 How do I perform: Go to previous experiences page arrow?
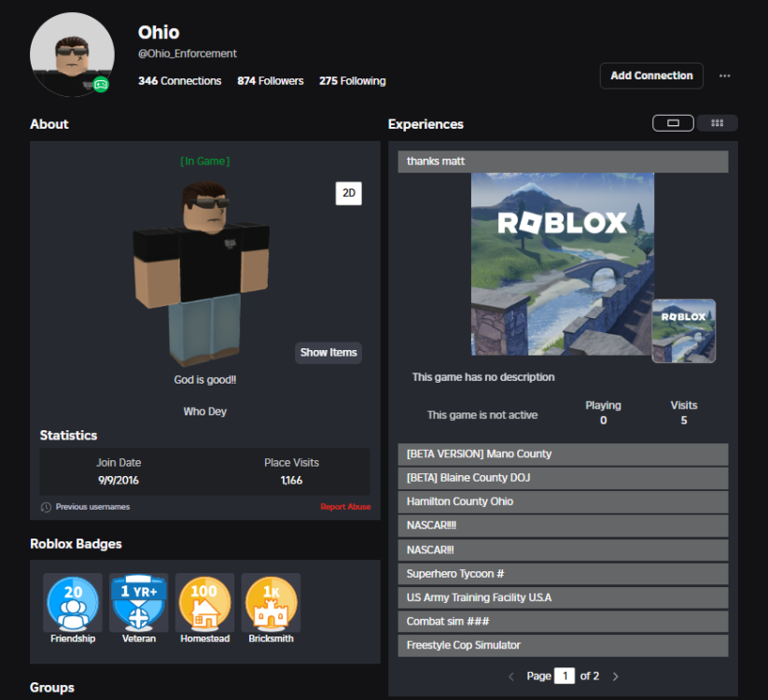tap(511, 677)
